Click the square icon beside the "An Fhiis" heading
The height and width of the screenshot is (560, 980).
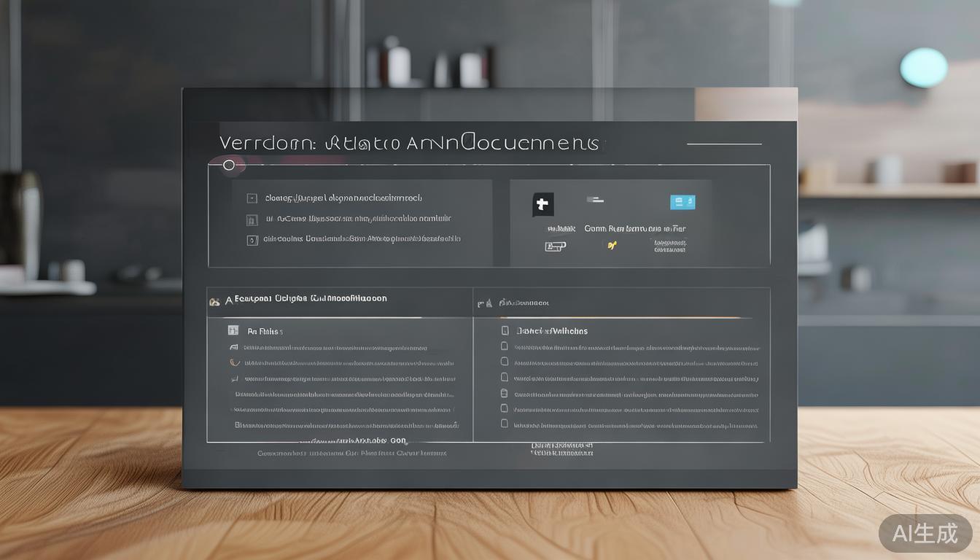[233, 330]
